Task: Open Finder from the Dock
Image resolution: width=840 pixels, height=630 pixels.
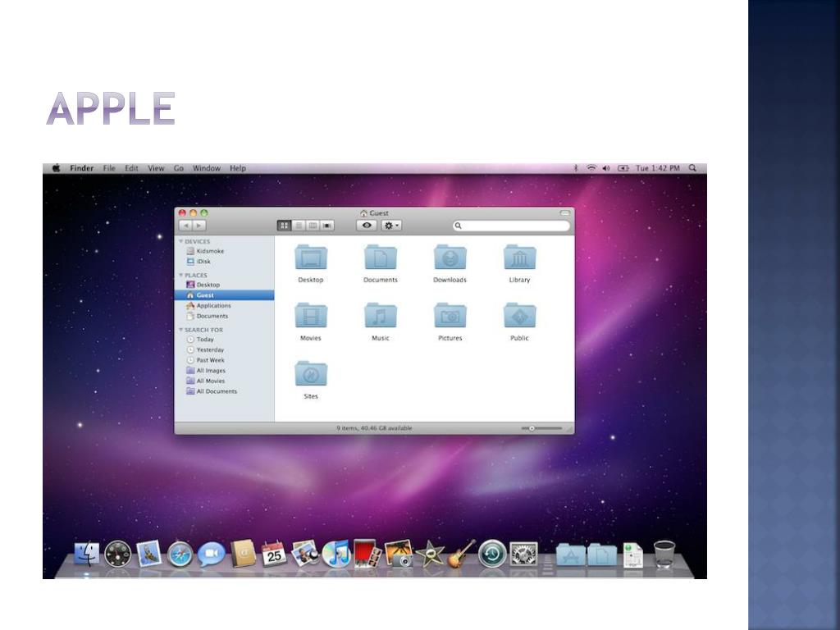Action: click(x=87, y=555)
